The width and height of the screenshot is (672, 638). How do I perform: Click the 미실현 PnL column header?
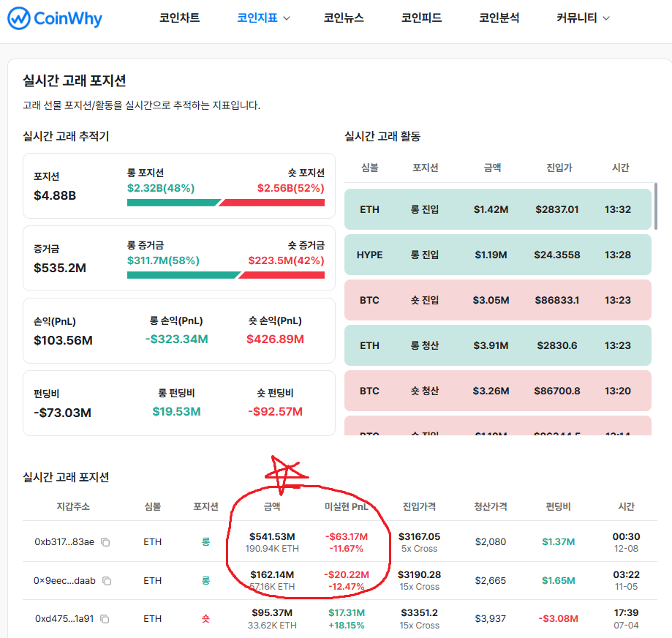click(x=346, y=506)
